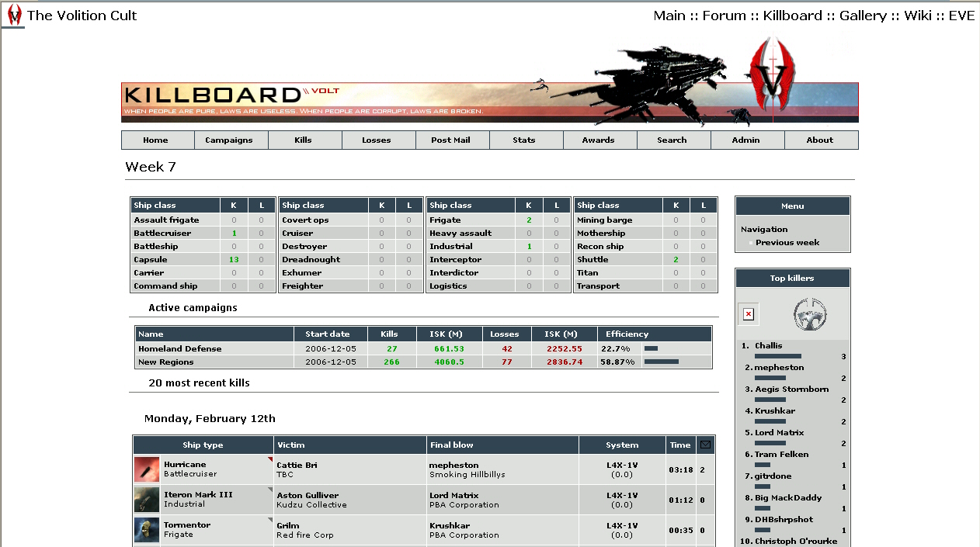980x547 pixels.
Task: Open top killer Lord Matrix in sidebar
Action: (780, 433)
